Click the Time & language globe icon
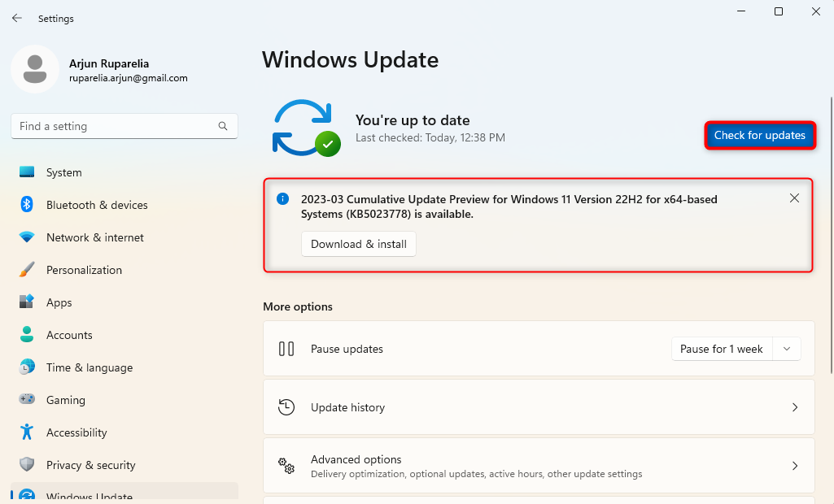This screenshot has height=504, width=834. tap(27, 367)
